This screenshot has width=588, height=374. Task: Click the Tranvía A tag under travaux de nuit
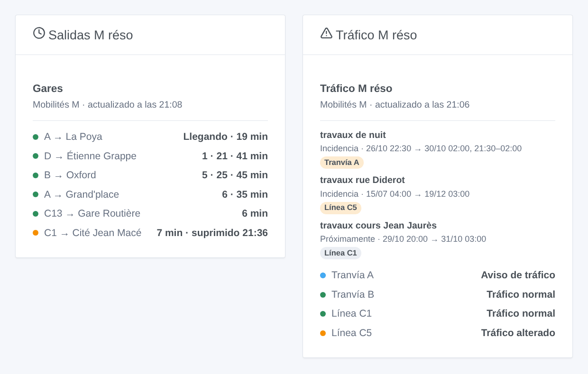click(x=342, y=163)
